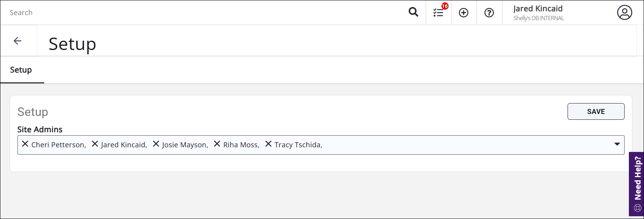Viewport: 644px width, 219px height.
Task: Remove Tracy Tschida from Site Admins
Action: coord(268,144)
